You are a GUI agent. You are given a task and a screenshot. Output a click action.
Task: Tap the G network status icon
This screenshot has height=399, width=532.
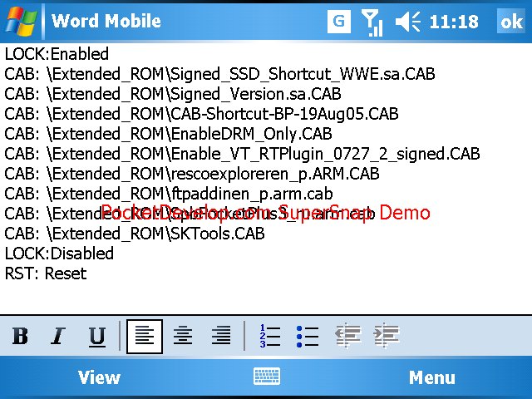(339, 22)
